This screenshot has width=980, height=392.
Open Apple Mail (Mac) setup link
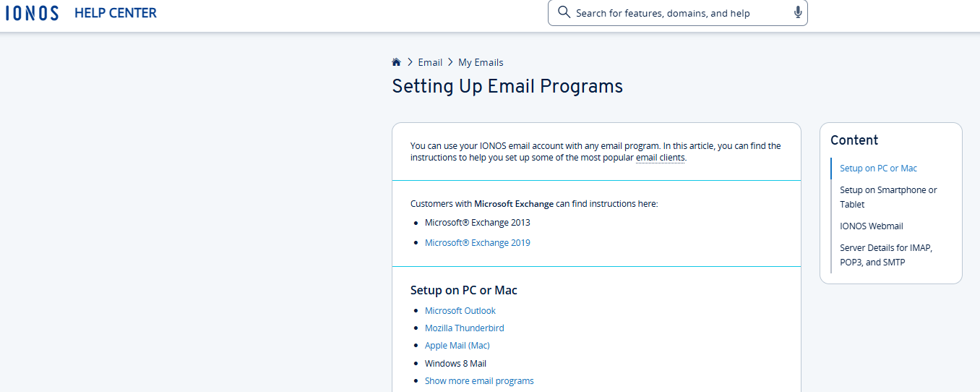click(x=457, y=346)
